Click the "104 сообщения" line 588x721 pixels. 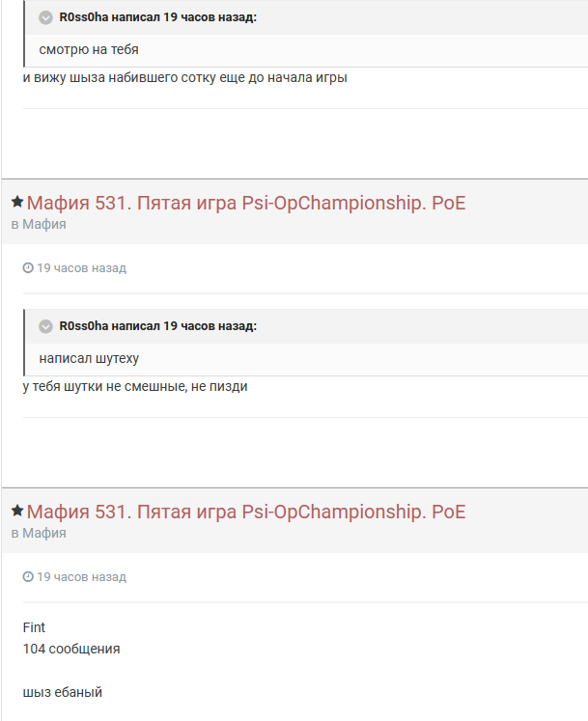click(71, 649)
